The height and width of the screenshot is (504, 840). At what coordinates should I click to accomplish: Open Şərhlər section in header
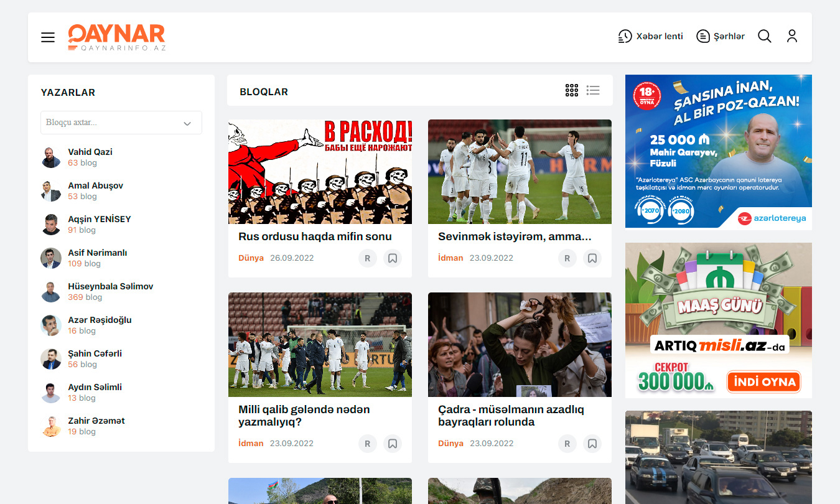(x=721, y=36)
